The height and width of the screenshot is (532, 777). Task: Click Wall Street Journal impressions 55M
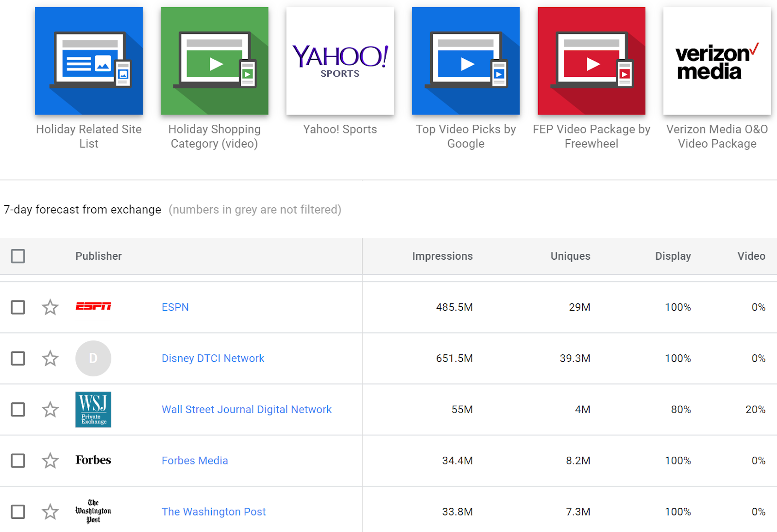pos(462,409)
